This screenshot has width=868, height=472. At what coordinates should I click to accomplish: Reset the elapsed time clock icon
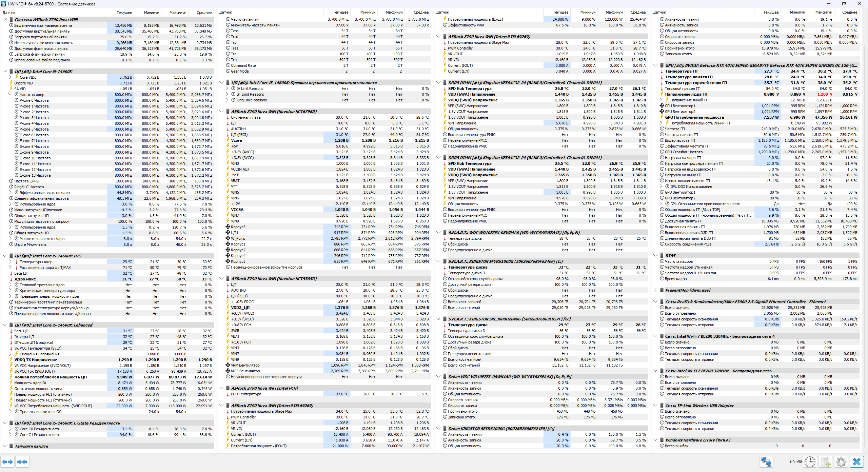810,462
